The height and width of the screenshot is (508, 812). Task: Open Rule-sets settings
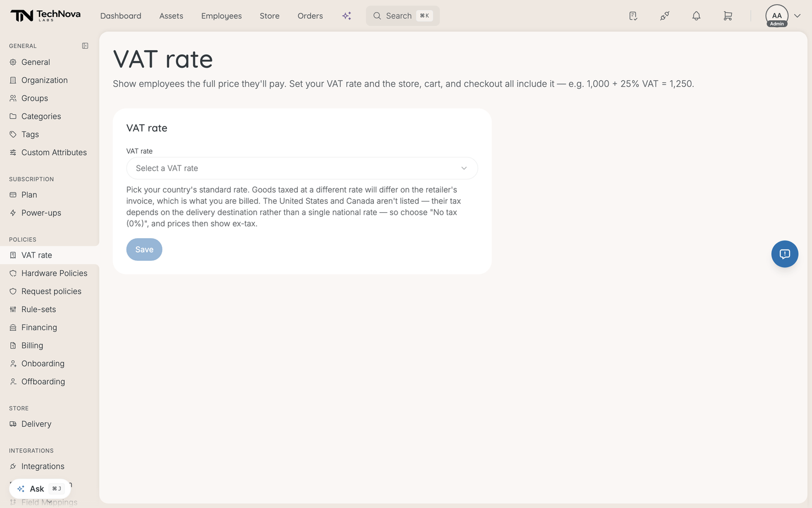click(50, 309)
